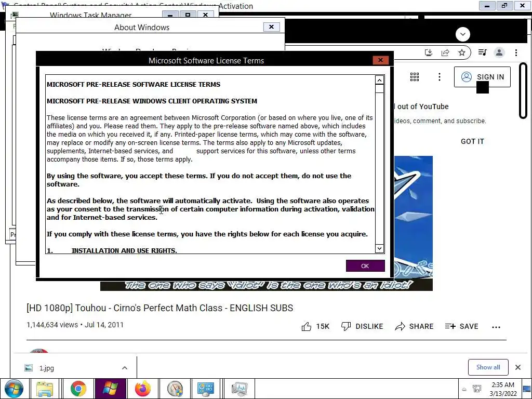The width and height of the screenshot is (532, 399).
Task: Open the Windows Start button
Action: pyautogui.click(x=14, y=389)
